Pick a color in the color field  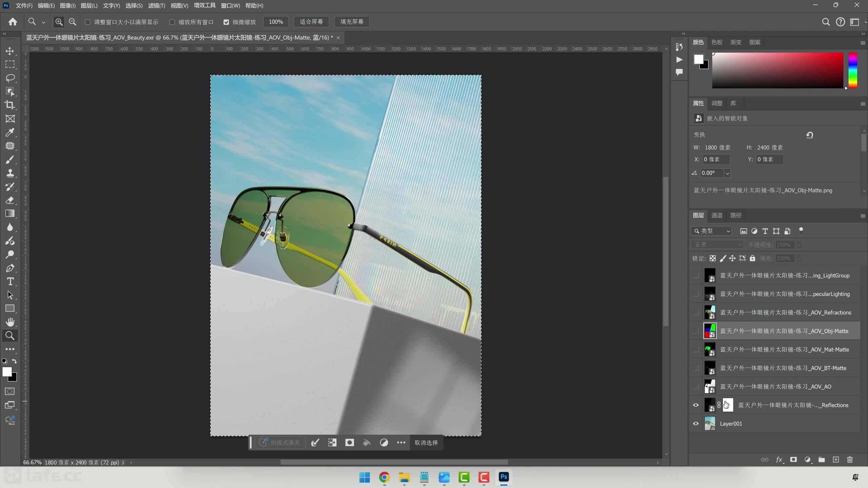click(777, 70)
